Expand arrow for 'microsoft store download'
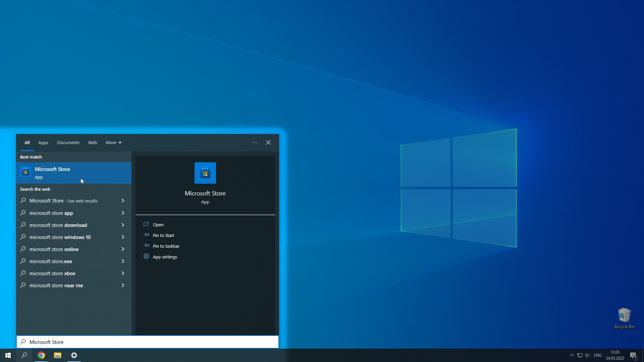Viewport: 644px width, 362px height. click(x=123, y=225)
